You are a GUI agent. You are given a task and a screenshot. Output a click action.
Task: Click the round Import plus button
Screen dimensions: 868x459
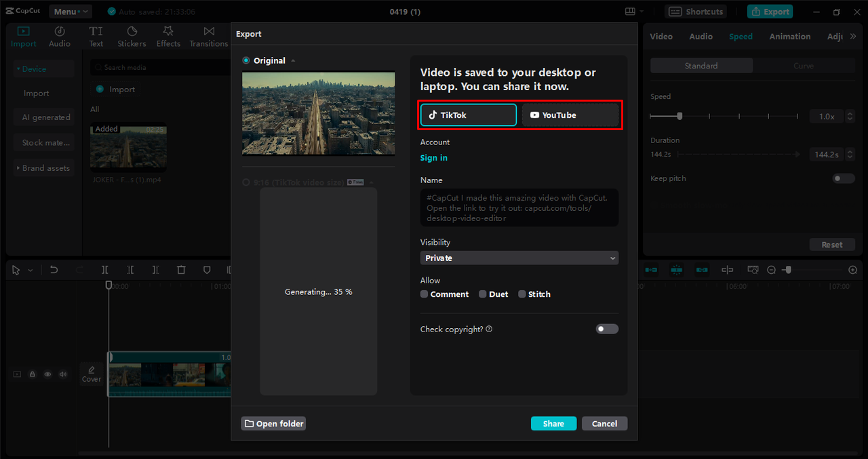pyautogui.click(x=100, y=89)
